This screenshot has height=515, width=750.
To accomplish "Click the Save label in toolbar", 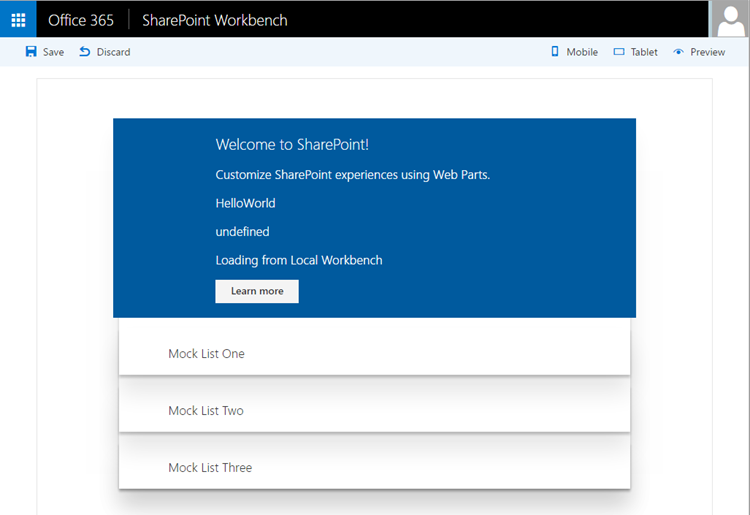I will click(54, 52).
